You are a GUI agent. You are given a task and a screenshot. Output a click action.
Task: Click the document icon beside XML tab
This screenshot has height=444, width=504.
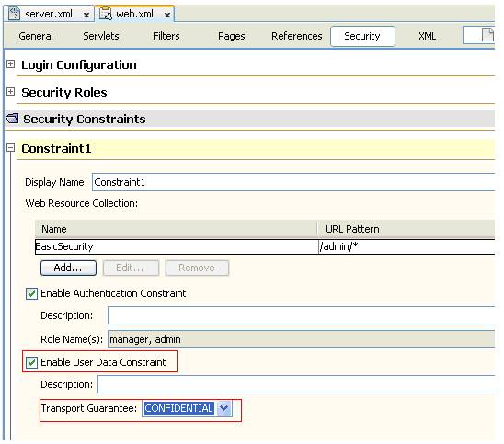pos(487,35)
